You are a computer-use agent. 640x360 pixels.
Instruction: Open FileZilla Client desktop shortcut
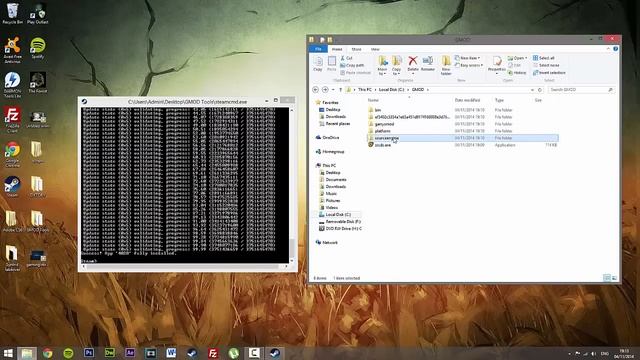pyautogui.click(x=12, y=119)
